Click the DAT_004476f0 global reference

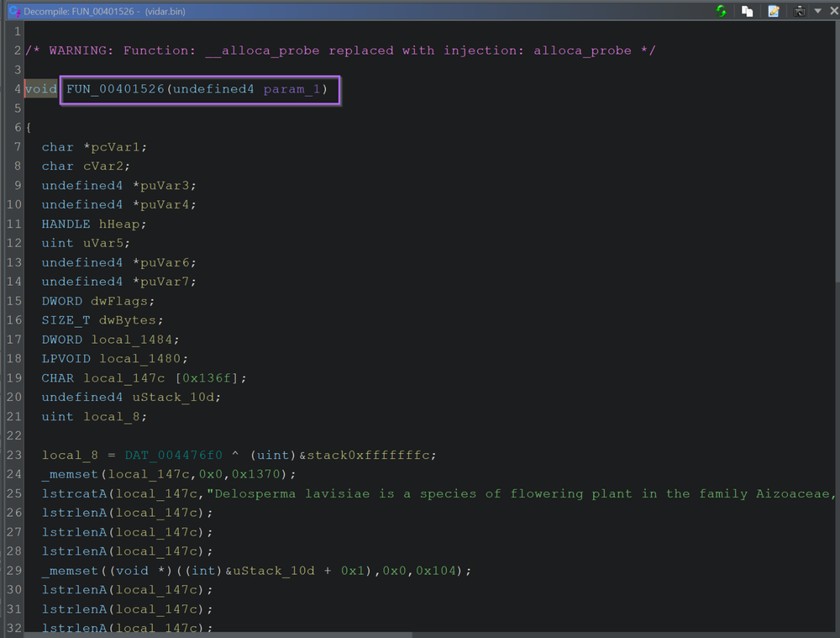(174, 456)
